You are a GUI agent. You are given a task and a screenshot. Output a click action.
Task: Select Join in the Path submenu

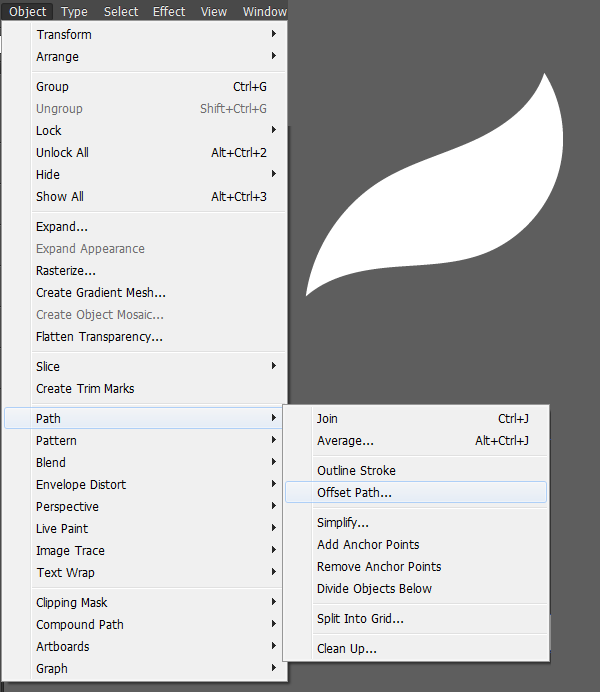[x=327, y=419]
